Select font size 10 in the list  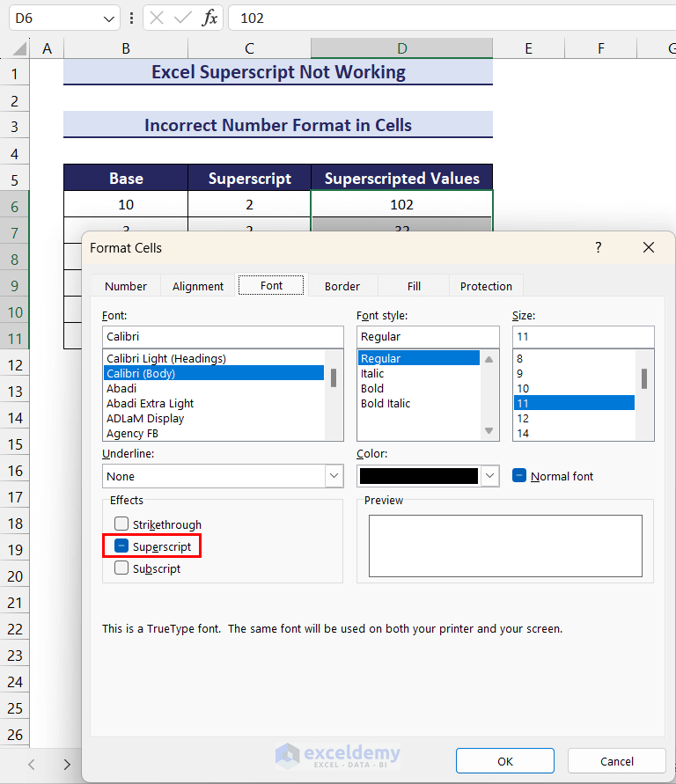pos(574,389)
